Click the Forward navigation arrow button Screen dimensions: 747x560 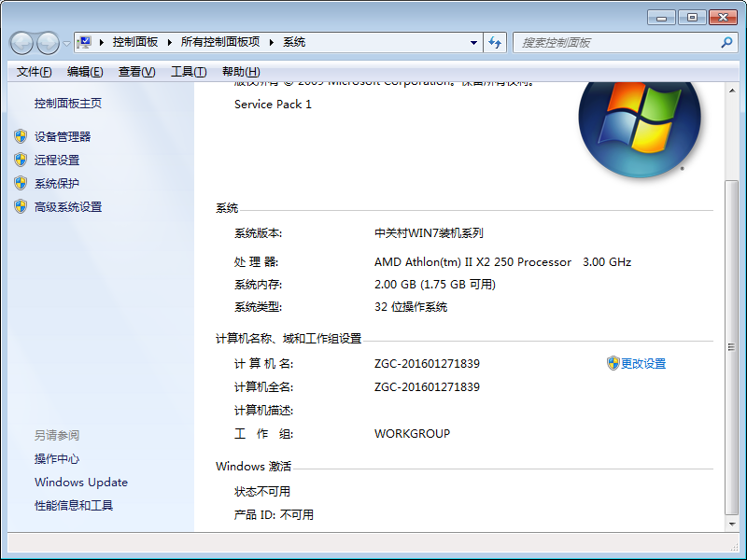(48, 43)
